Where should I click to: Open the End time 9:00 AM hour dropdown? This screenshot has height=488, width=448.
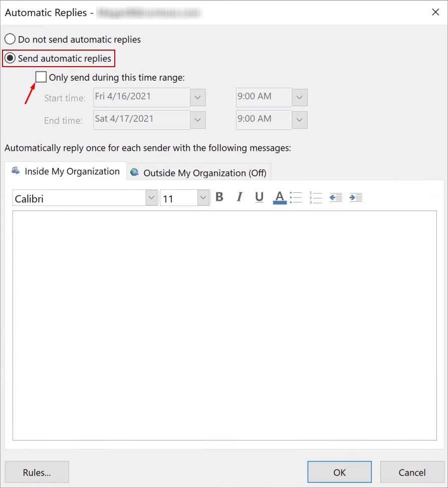tap(300, 120)
